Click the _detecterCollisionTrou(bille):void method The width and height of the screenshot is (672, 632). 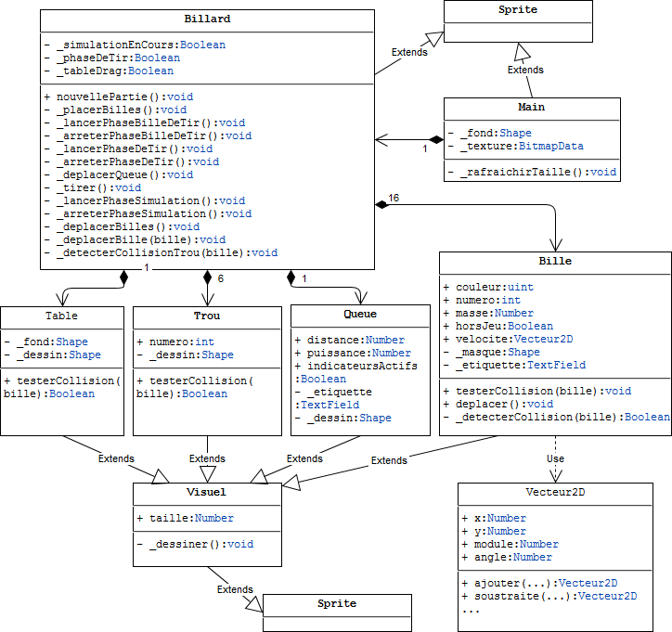tap(162, 252)
